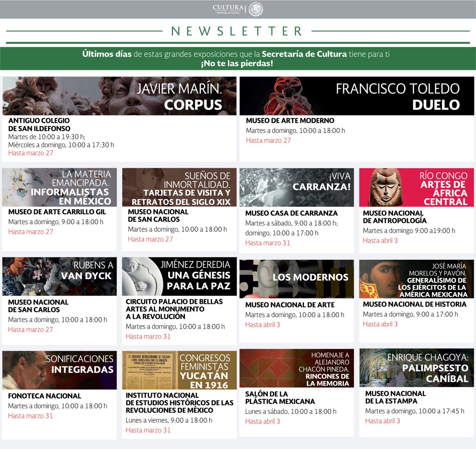
Task: Click hours 'Miércoles a domingo, 10:00 a 17:30 h'
Action: point(61,145)
